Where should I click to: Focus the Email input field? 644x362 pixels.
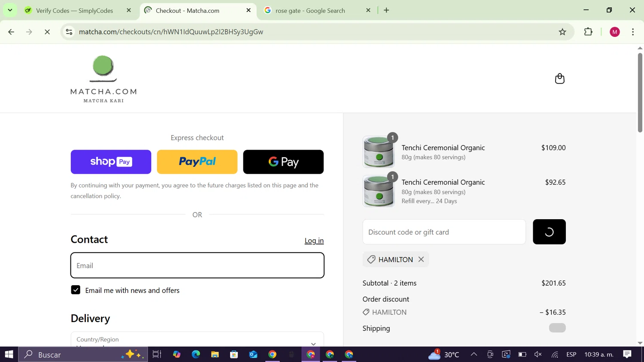click(197, 265)
